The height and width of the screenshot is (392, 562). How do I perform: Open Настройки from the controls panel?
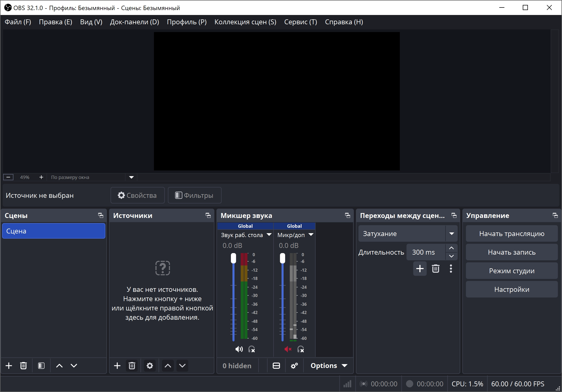pos(512,289)
